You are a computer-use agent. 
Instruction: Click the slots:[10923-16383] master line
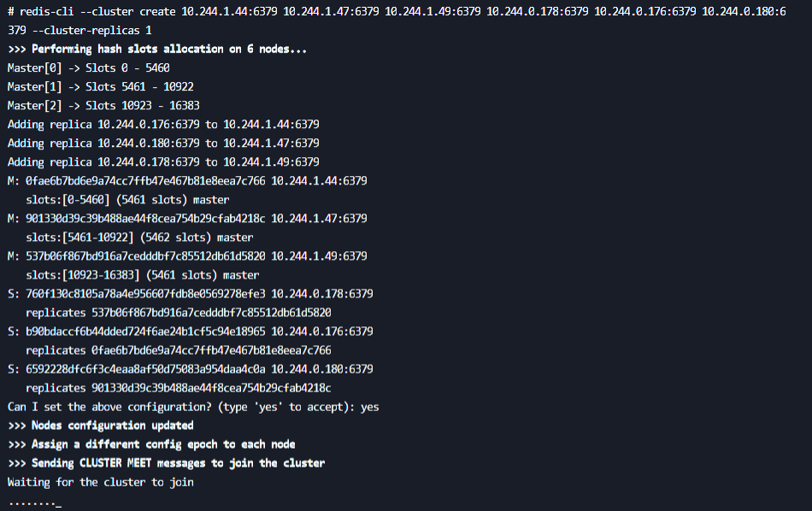pyautogui.click(x=143, y=275)
